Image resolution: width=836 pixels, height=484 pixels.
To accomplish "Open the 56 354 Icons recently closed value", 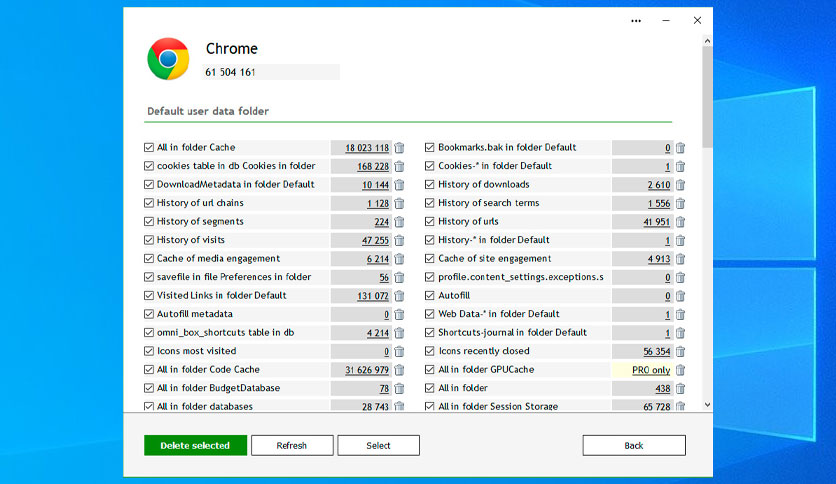I will [657, 351].
